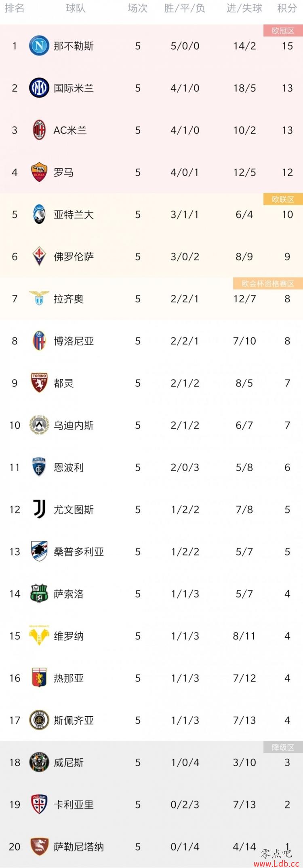This screenshot has width=303, height=868.
Task: Click the Genoa club crest
Action: pyautogui.click(x=39, y=678)
